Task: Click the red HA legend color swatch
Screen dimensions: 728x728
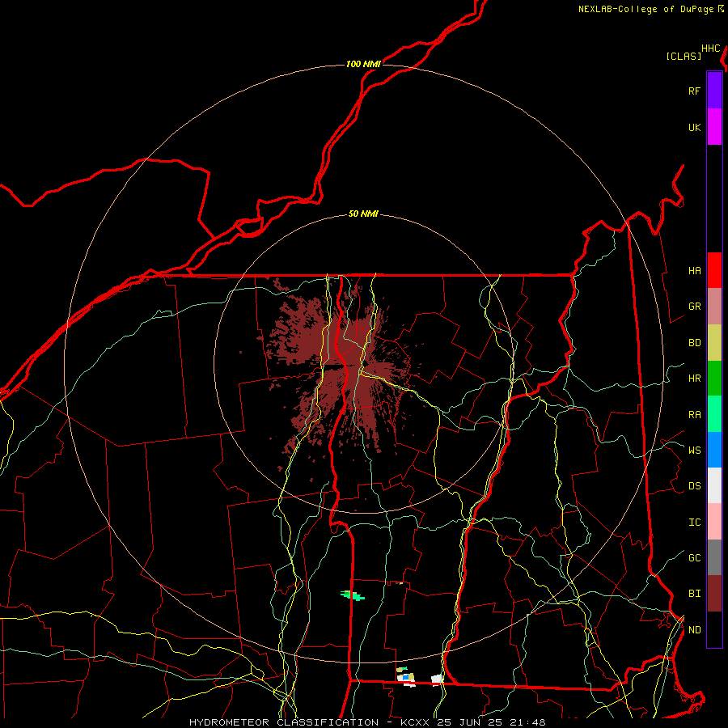Action: coord(714,270)
